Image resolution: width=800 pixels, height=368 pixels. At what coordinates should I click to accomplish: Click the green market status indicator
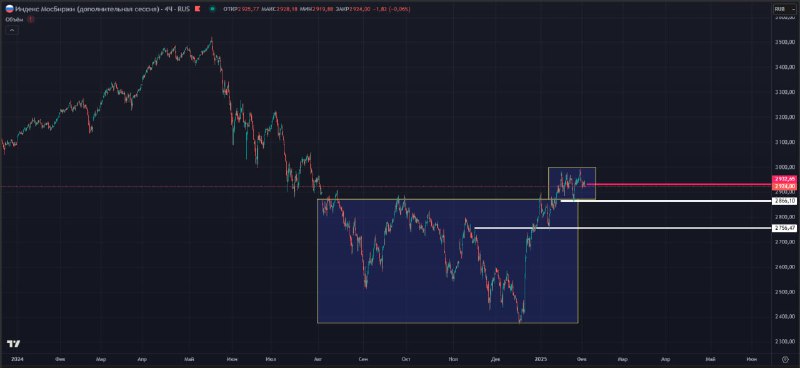coord(211,9)
